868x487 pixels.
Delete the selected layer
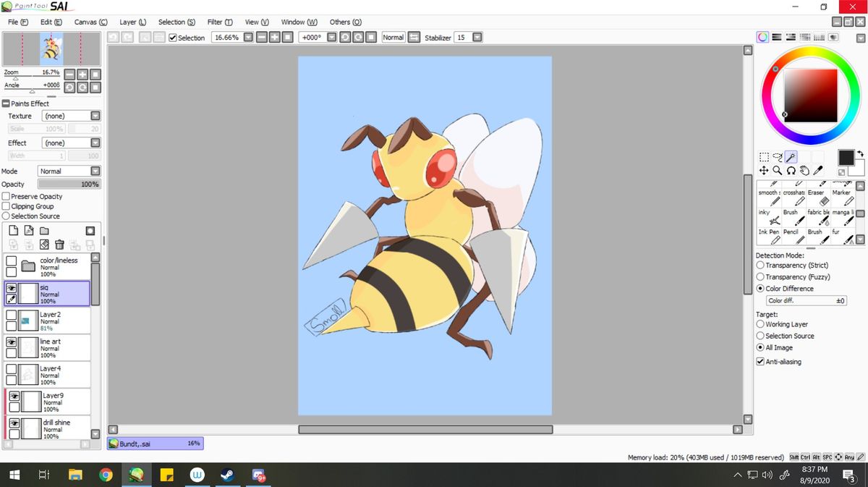[x=60, y=245]
